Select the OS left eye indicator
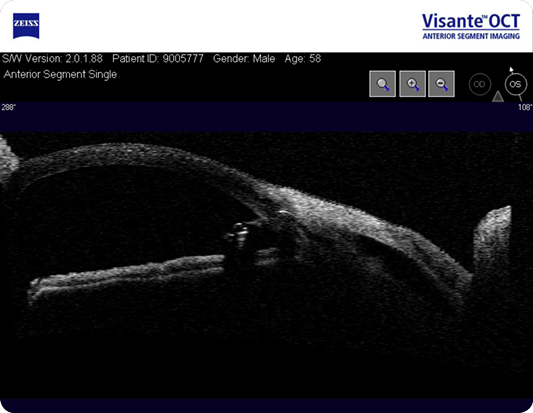This screenshot has height=413, width=533. tap(515, 84)
